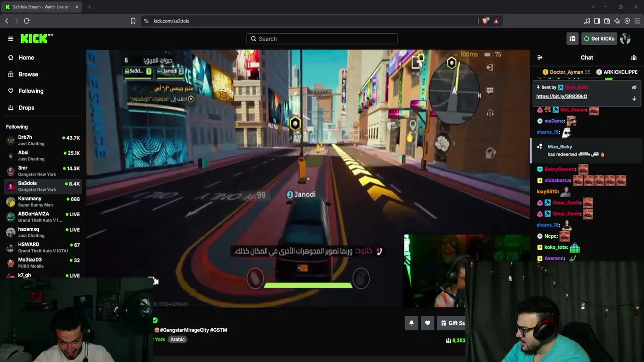Open Drb7h channel in Following list
This screenshot has width=644, height=362.
(43, 140)
